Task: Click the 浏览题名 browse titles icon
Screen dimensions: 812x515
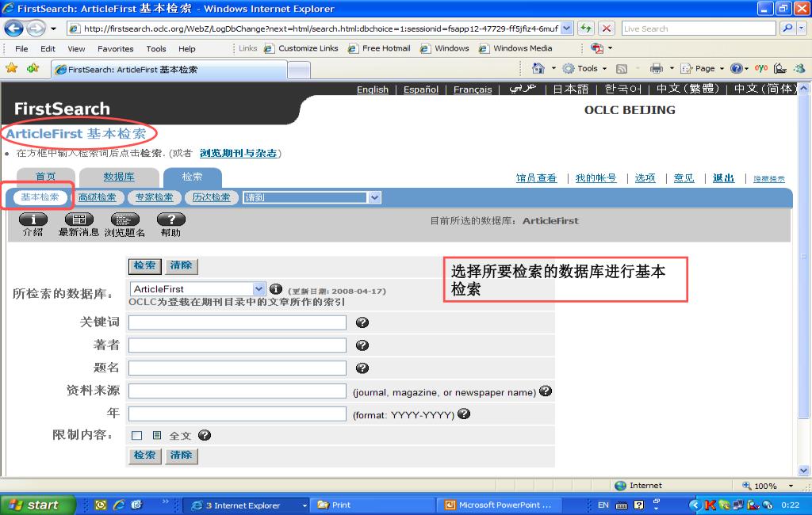Action: tap(124, 219)
